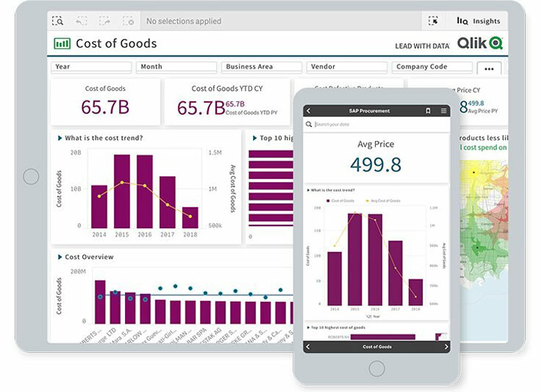Tap the bookmark icon in phone header

click(x=428, y=110)
